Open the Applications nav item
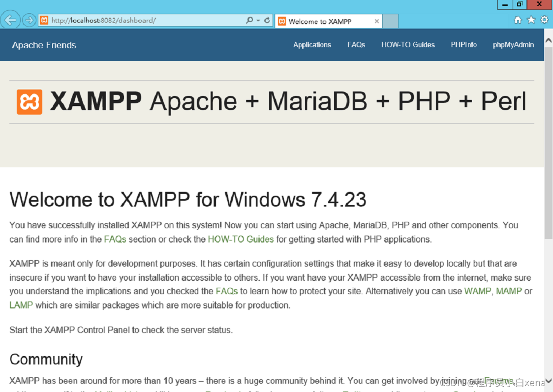 pyautogui.click(x=312, y=45)
